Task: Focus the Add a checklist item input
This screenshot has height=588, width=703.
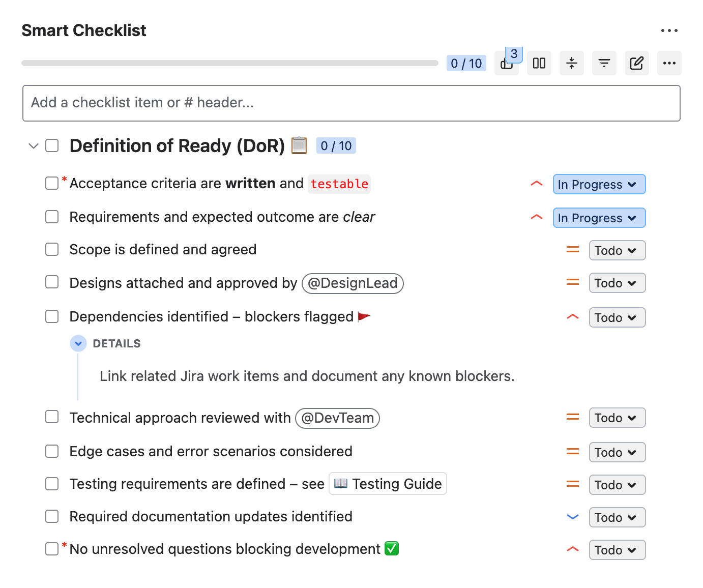Action: 352,103
